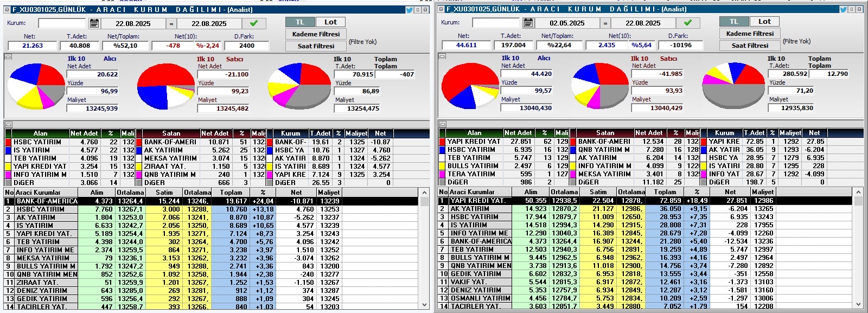
Task: Open the calendar icon in the right window
Action: [528, 23]
